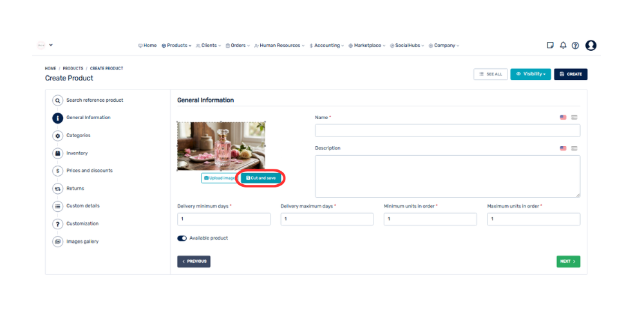This screenshot has height=322, width=644.
Task: Click the Cut and save button
Action: coord(261,178)
